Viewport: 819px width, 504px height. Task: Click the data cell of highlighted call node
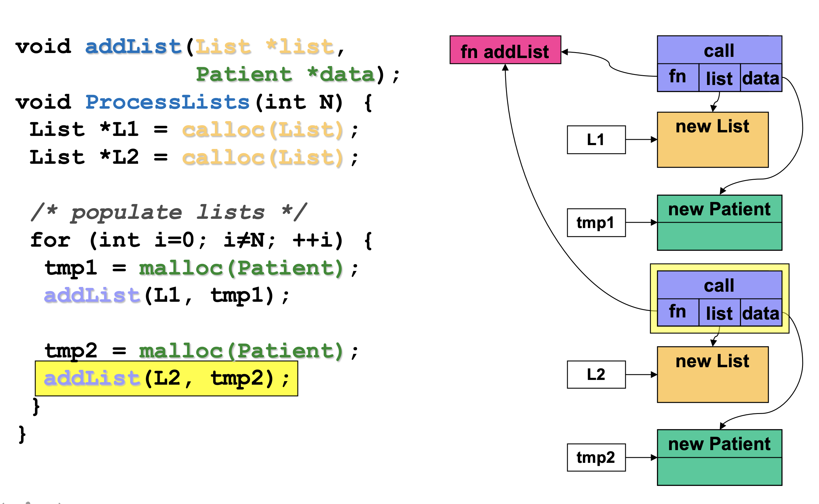(x=760, y=313)
